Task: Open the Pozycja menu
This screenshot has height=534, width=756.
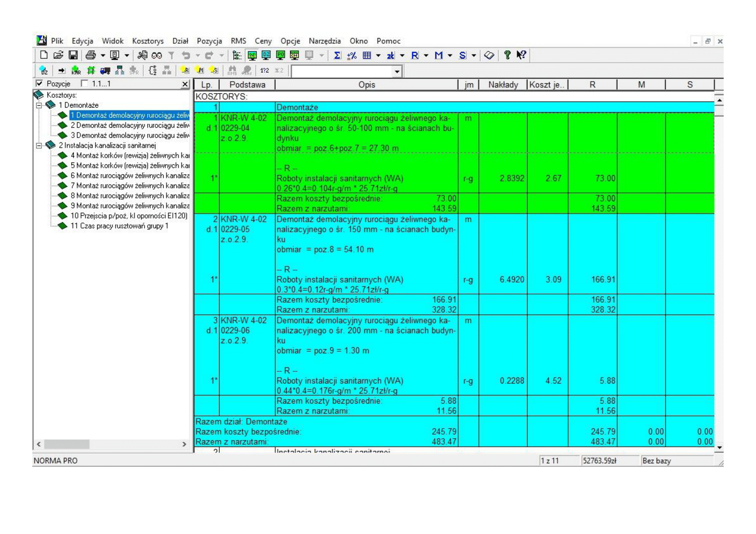Action: point(209,41)
